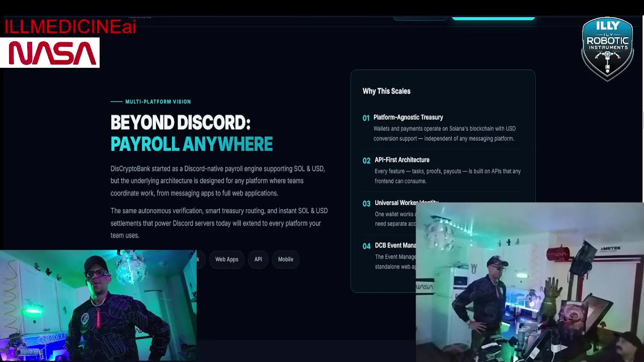This screenshot has height=362, width=644.
Task: Select the API platform pill
Action: [x=258, y=259]
